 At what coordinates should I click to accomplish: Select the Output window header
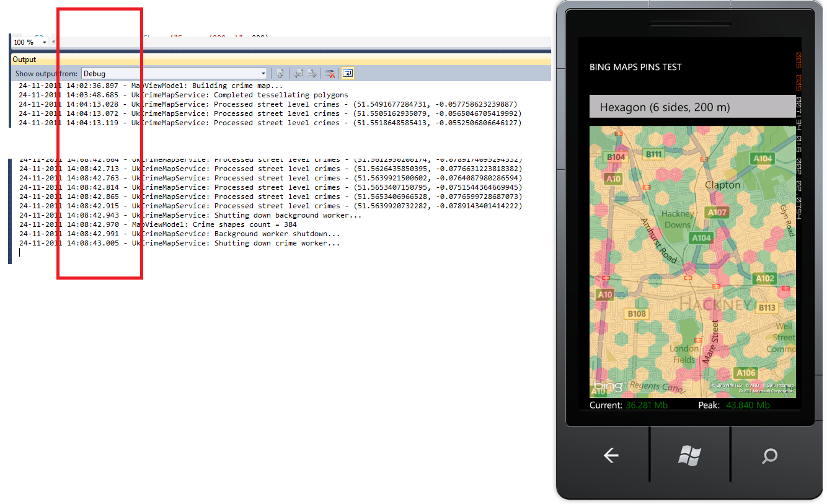(25, 59)
